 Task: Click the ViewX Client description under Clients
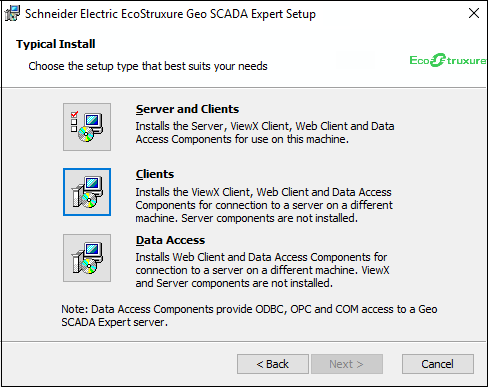pyautogui.click(x=264, y=205)
